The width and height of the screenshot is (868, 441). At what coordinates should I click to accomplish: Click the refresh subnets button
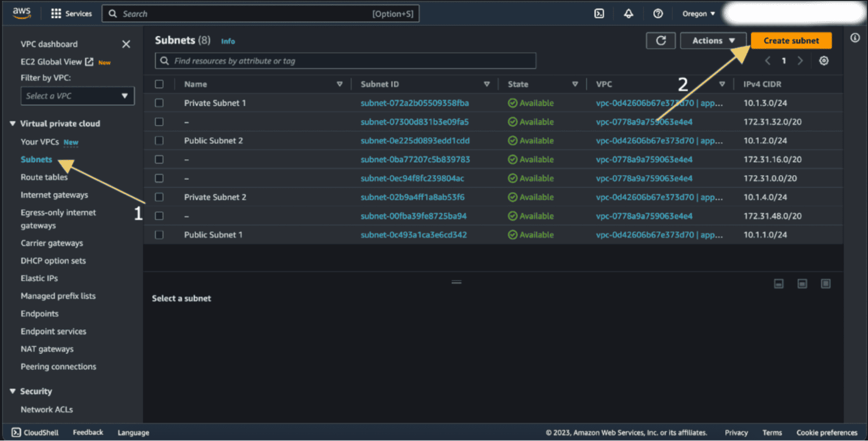660,41
